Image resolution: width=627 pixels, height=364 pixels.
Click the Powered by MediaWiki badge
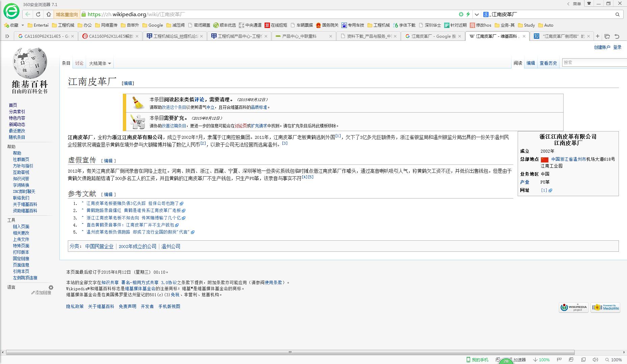pyautogui.click(x=605, y=307)
